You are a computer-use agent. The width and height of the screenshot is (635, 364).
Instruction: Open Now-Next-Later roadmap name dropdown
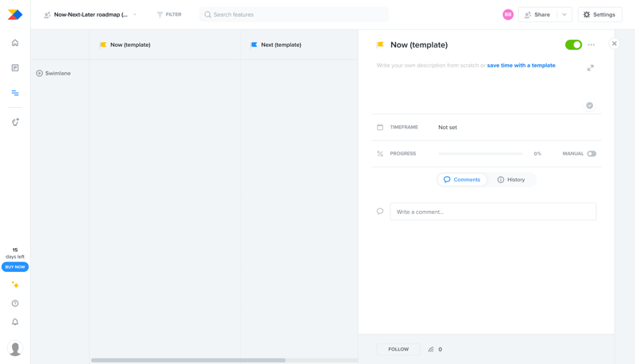pos(90,14)
